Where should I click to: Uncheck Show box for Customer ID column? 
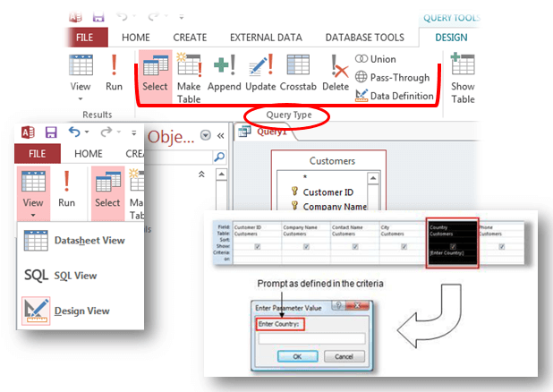[x=258, y=246]
